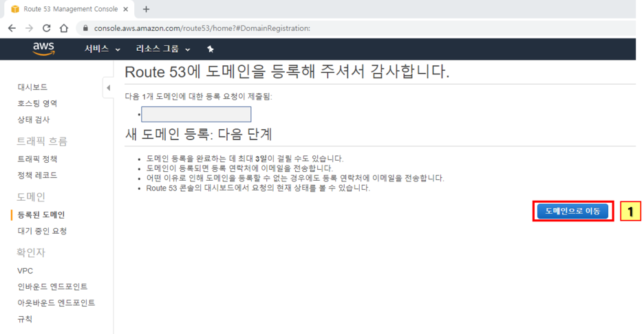
Task: Close the Route 53 Management Console tab
Action: pos(126,9)
